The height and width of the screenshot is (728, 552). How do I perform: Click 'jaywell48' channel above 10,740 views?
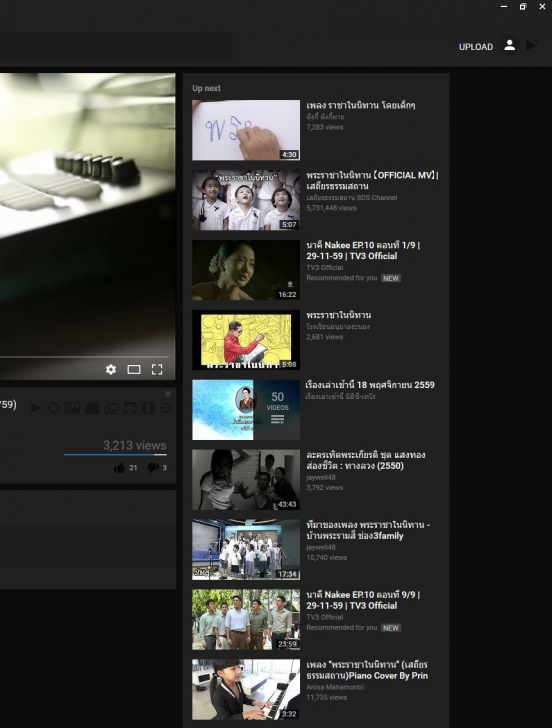point(321,547)
